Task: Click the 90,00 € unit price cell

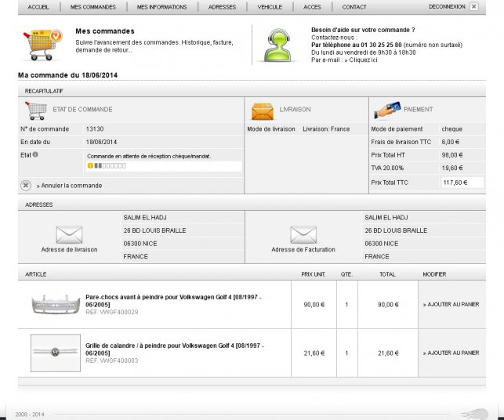Action: tap(314, 305)
